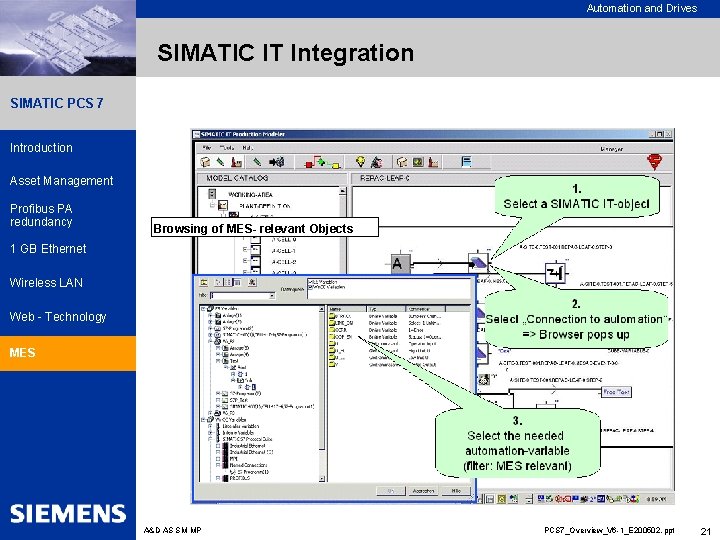Click the red Siemens logo icon on toolbar
Screen dimensions: 720x540
[654, 162]
